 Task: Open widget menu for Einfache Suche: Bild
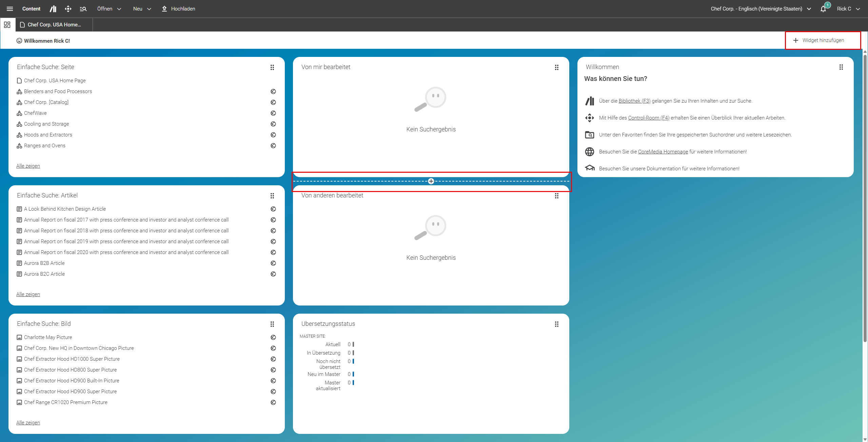[x=272, y=324]
